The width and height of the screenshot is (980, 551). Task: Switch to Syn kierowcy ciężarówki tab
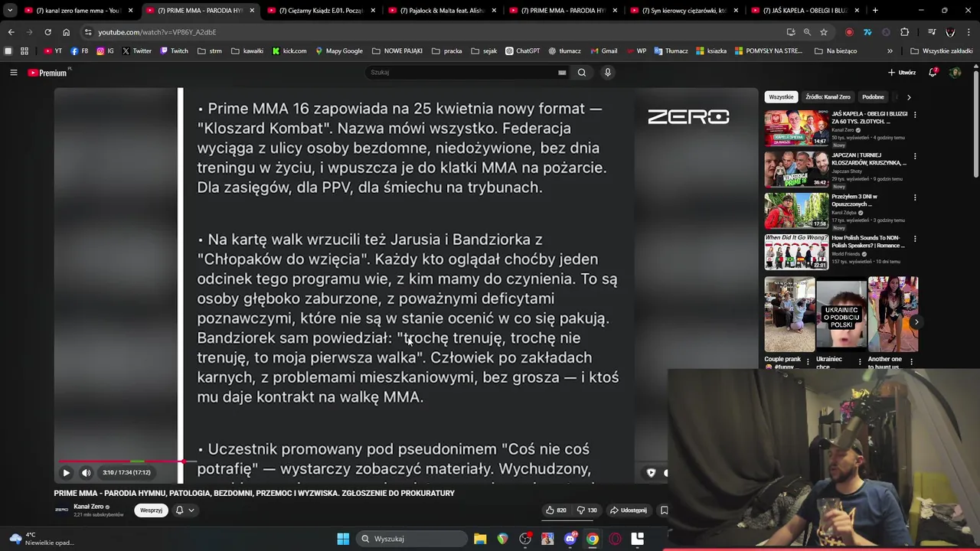(684, 11)
